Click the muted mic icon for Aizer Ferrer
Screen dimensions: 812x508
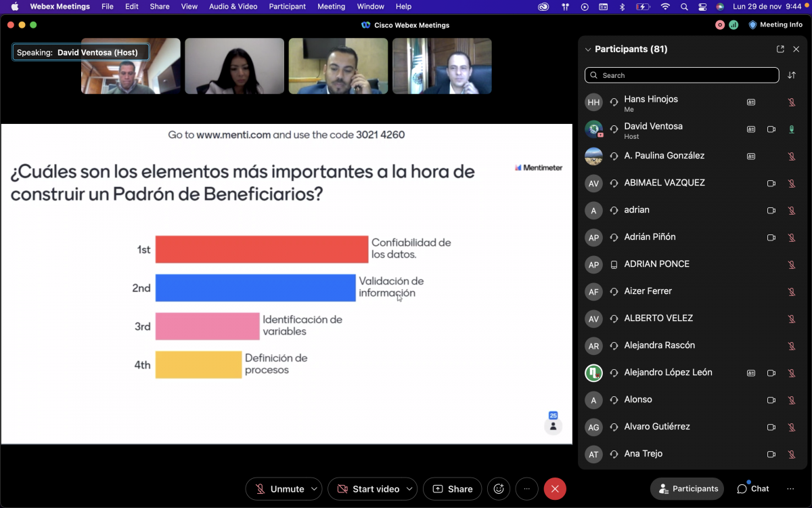tap(791, 292)
